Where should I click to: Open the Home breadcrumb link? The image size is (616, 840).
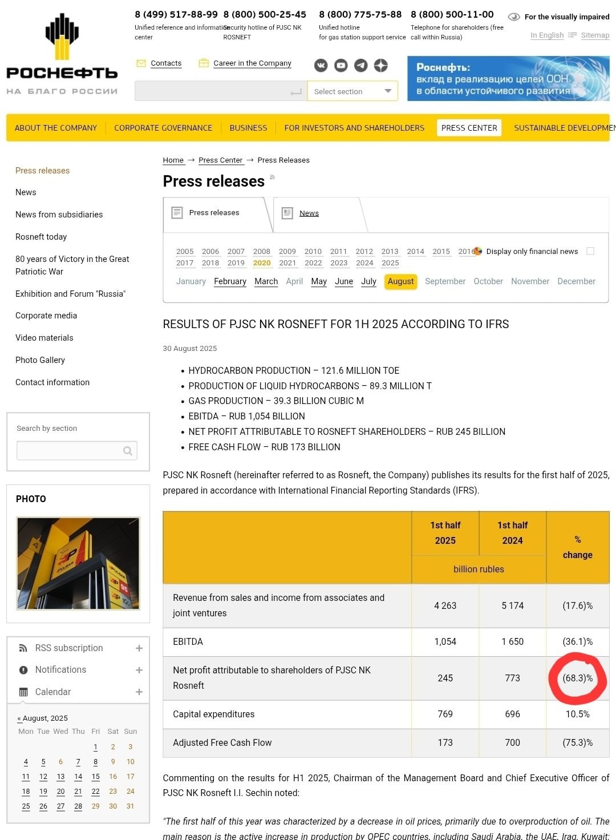pyautogui.click(x=173, y=160)
